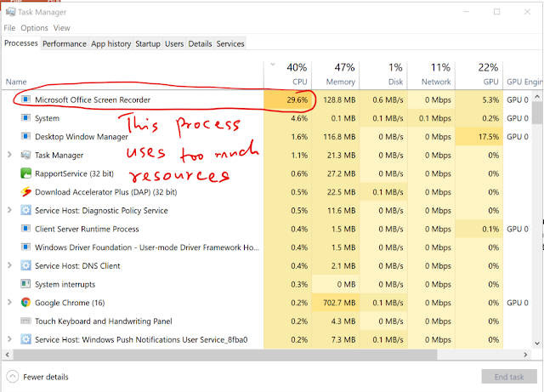Click the Download Accelerator Plus icon
This screenshot has width=544, height=392.
pos(25,191)
